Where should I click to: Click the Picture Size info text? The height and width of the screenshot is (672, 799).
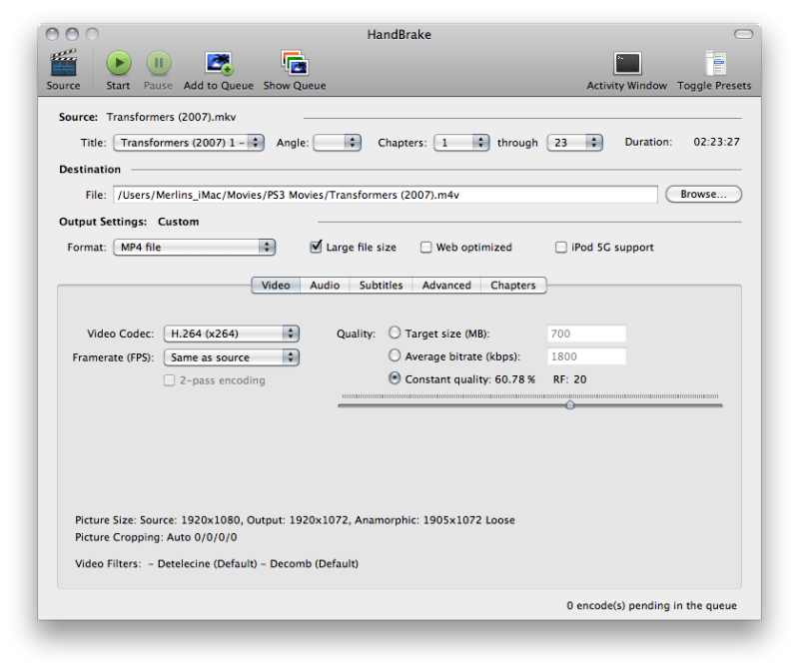pos(295,520)
